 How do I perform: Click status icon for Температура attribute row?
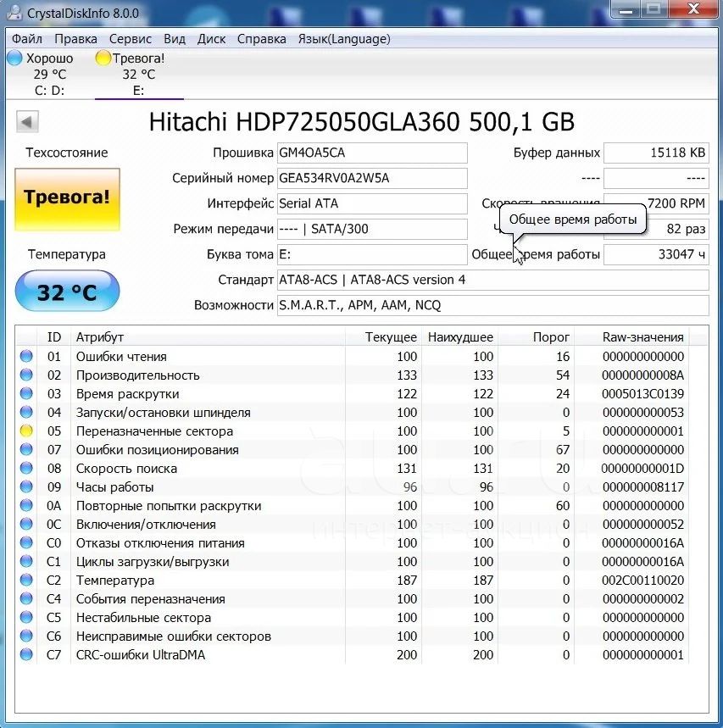pyautogui.click(x=26, y=580)
